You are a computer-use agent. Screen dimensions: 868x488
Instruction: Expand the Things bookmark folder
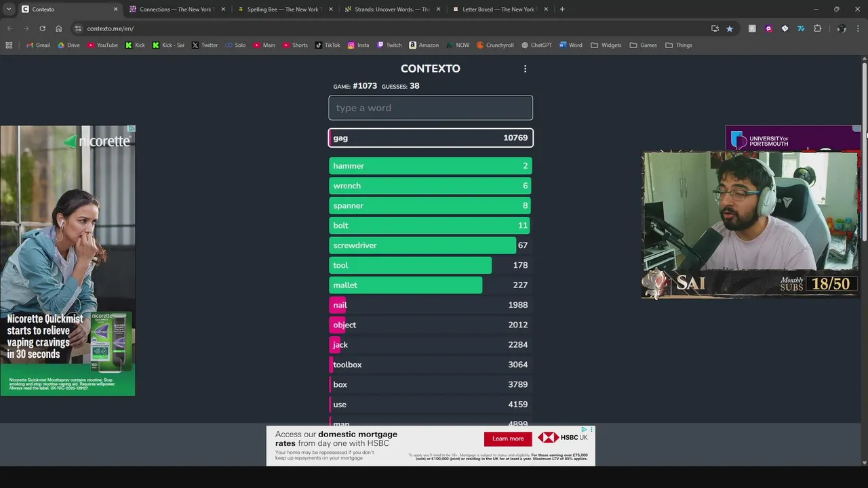[679, 45]
